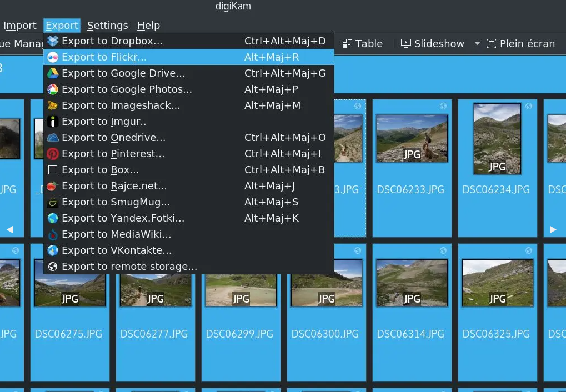Select the DSC06314.JPG thumbnail
The width and height of the screenshot is (566, 392).
(x=412, y=283)
